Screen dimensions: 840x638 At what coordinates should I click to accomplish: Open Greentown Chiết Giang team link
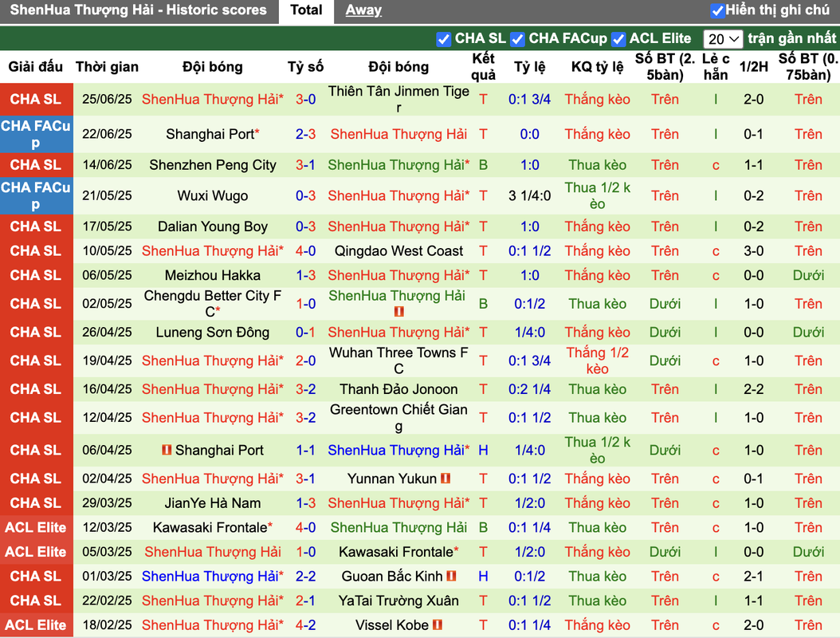pos(398,418)
